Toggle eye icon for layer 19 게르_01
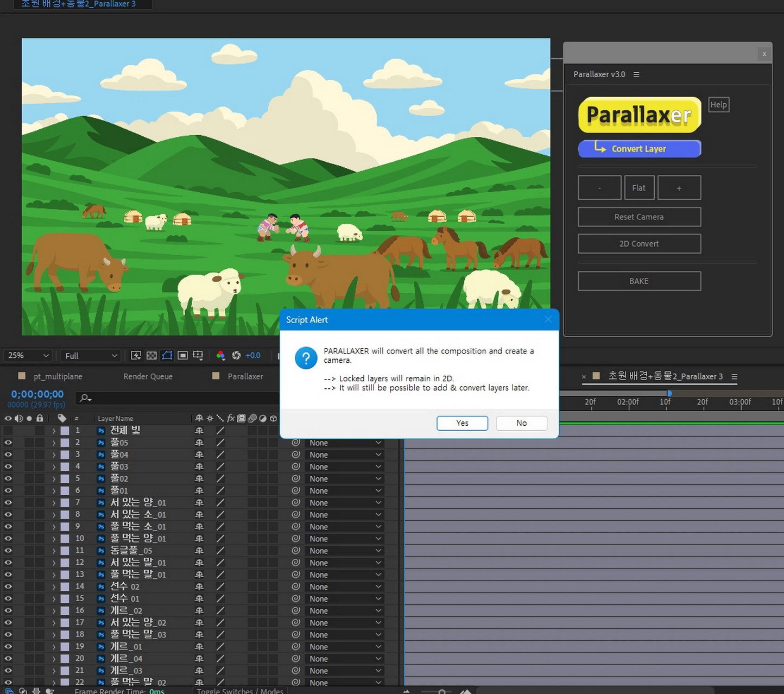 pyautogui.click(x=8, y=646)
